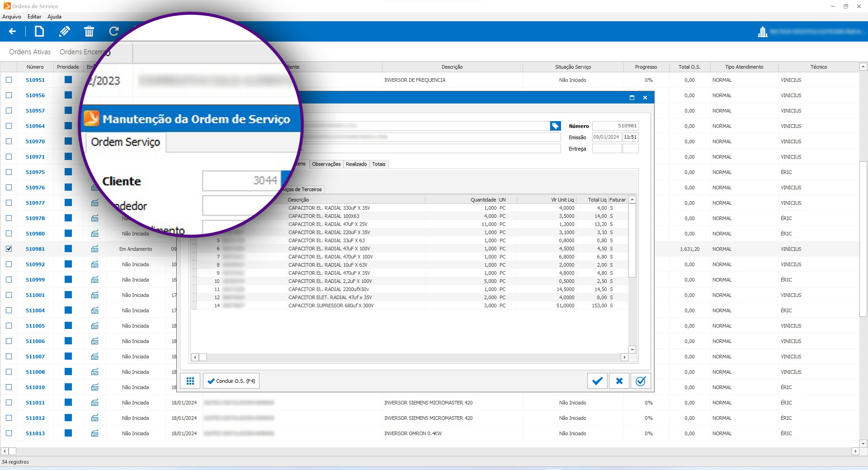
Task: Check the box for order 510951
Action: tap(9, 80)
